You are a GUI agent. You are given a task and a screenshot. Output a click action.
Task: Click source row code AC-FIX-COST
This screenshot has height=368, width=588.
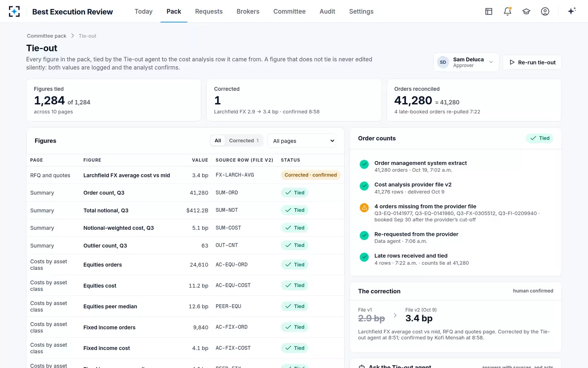coord(233,348)
